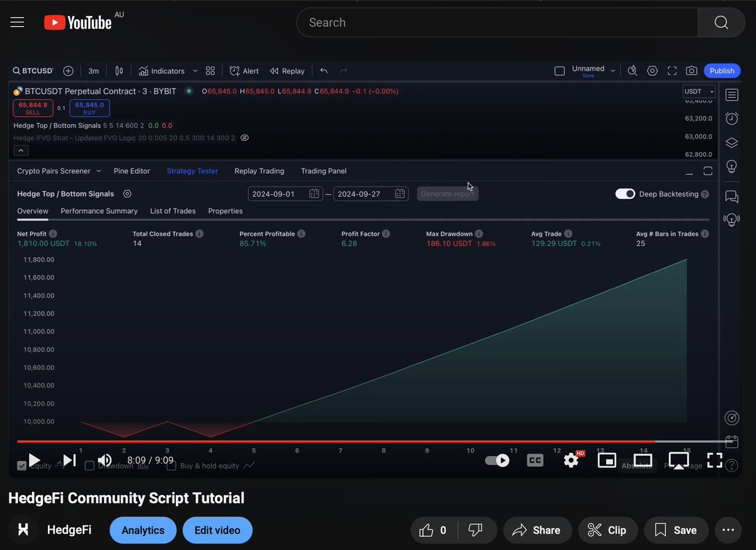Expand the Indicators favorites dropdown arrow

coord(195,71)
